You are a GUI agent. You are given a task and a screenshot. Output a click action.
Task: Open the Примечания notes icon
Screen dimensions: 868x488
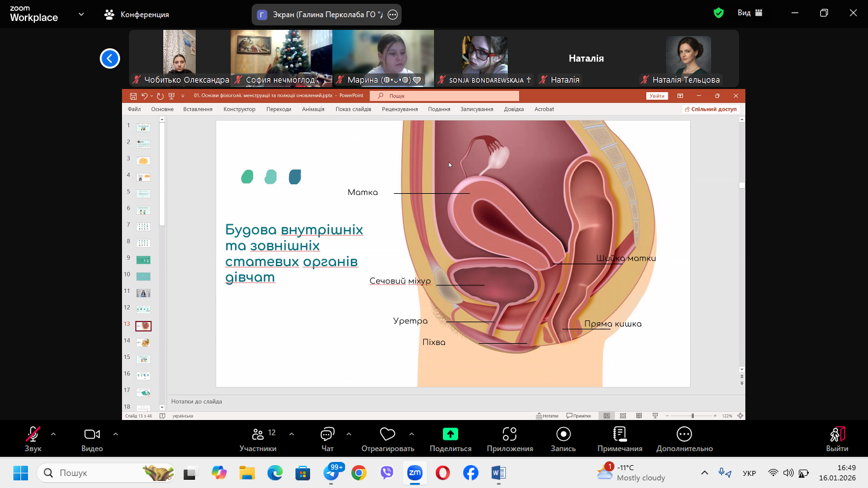620,434
